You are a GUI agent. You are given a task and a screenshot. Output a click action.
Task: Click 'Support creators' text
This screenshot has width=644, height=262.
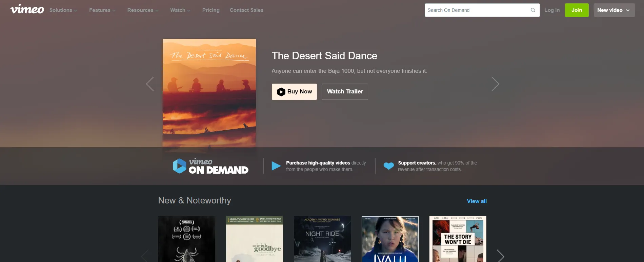(417, 163)
